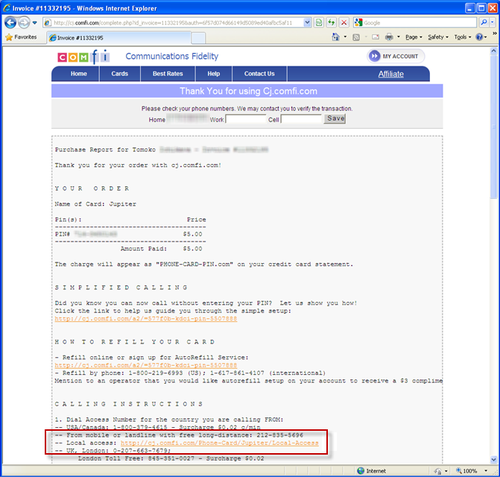Click the 'London Toll Free' line
The height and width of the screenshot is (477, 500).
click(x=171, y=459)
